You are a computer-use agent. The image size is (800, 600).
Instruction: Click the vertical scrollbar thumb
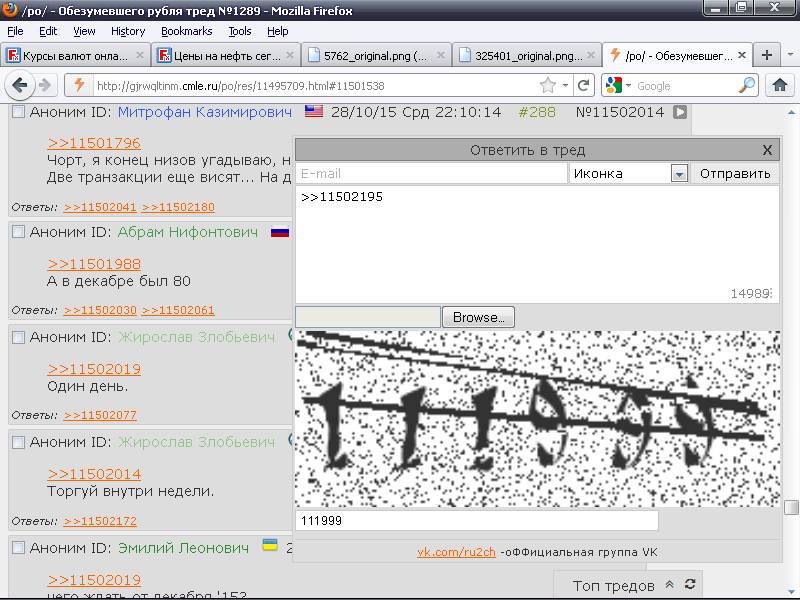791,507
